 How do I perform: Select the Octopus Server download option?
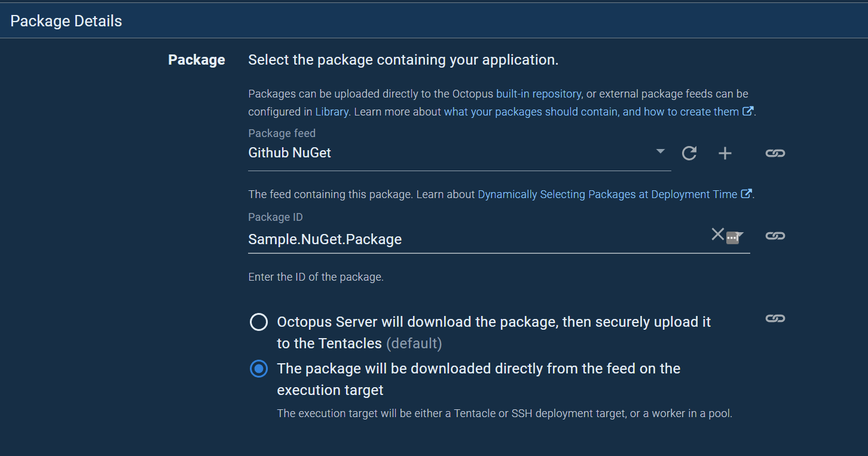click(258, 321)
